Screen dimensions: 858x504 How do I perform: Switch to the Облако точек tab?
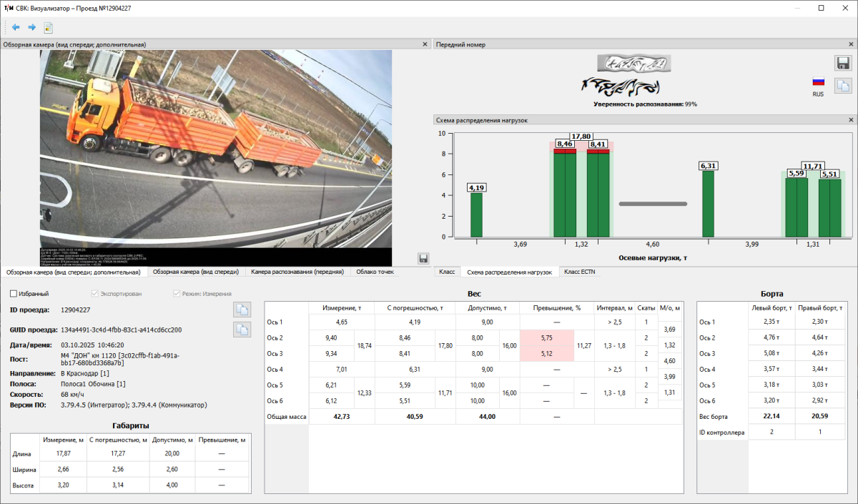tap(375, 272)
